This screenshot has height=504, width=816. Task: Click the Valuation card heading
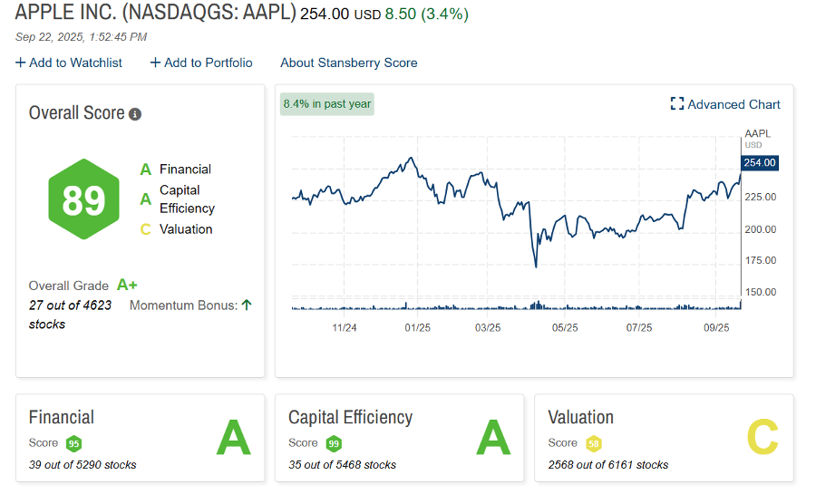(x=581, y=417)
